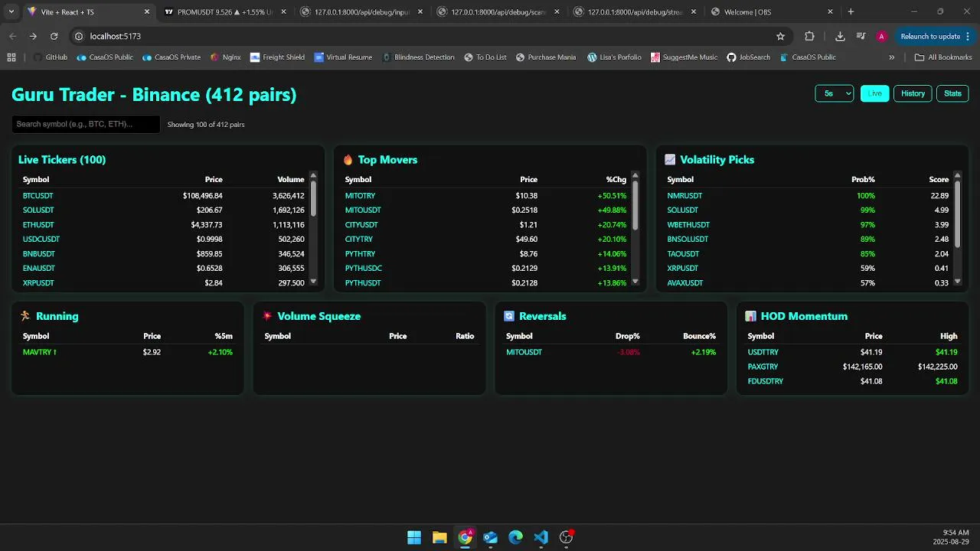
Task: Open Chrome from the taskbar
Action: pos(465,537)
